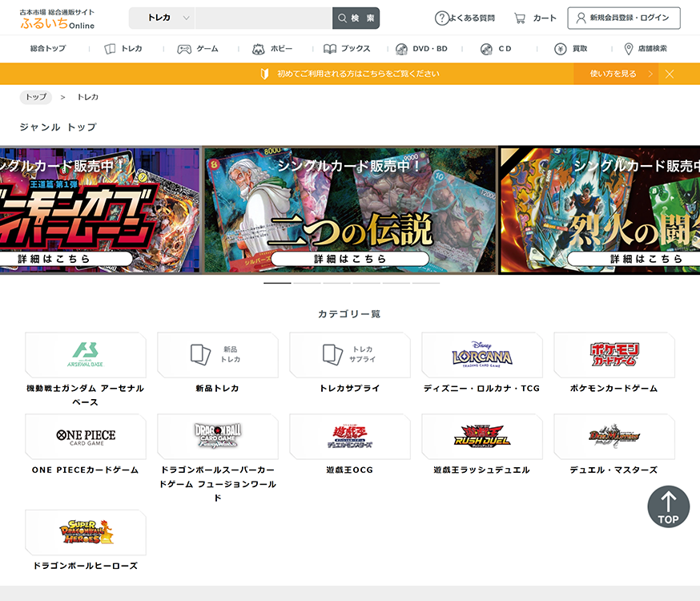
Task: Open 新規会員登録・ログイン
Action: click(624, 18)
